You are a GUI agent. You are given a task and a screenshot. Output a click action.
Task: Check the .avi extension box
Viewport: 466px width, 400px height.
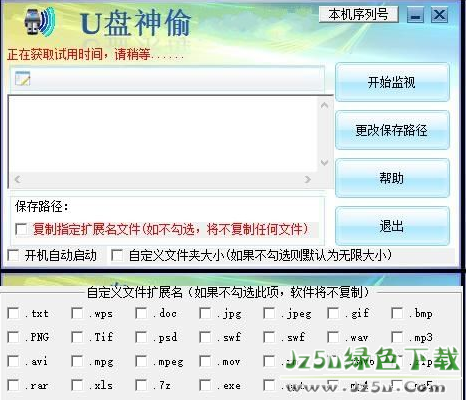click(13, 361)
